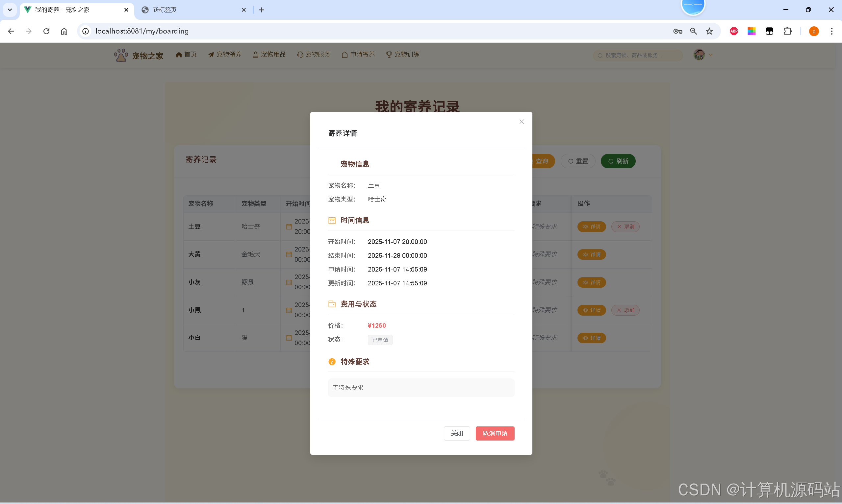842x504 pixels.
Task: Click the zoom magnifier icon in address bar
Action: pyautogui.click(x=693, y=31)
